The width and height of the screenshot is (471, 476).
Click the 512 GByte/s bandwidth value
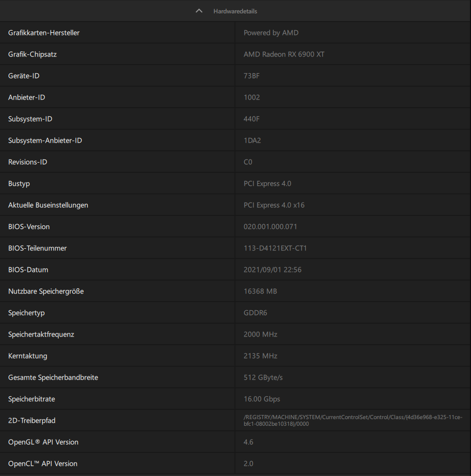263,378
